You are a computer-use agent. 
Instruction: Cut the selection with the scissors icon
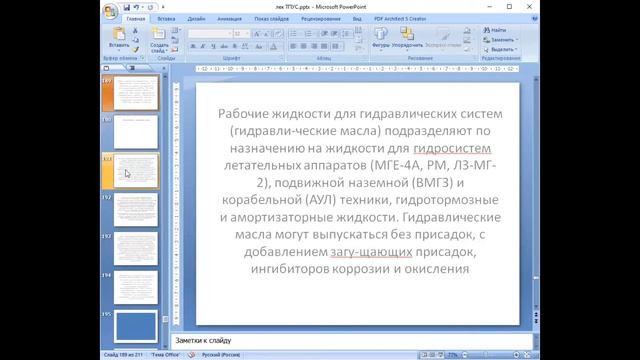[136, 31]
